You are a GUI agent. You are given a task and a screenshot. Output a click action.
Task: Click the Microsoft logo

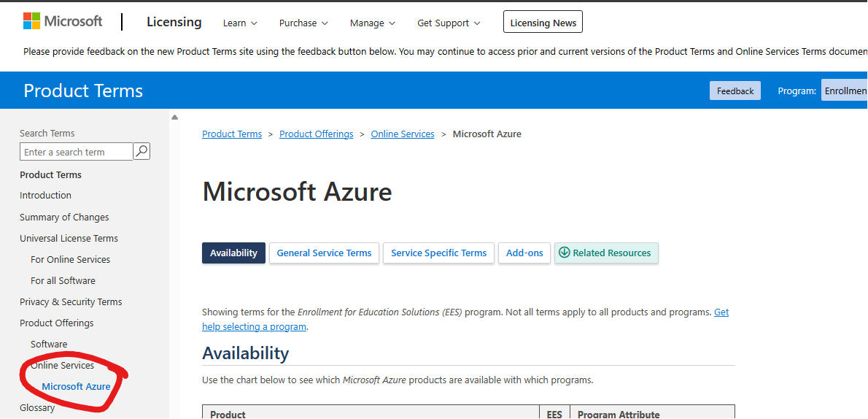(x=63, y=22)
